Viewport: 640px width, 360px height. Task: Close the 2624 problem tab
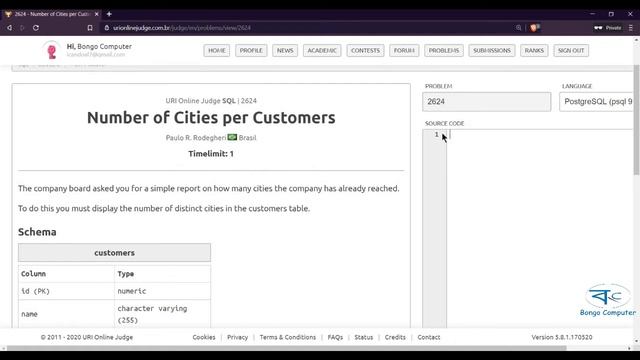(x=97, y=14)
